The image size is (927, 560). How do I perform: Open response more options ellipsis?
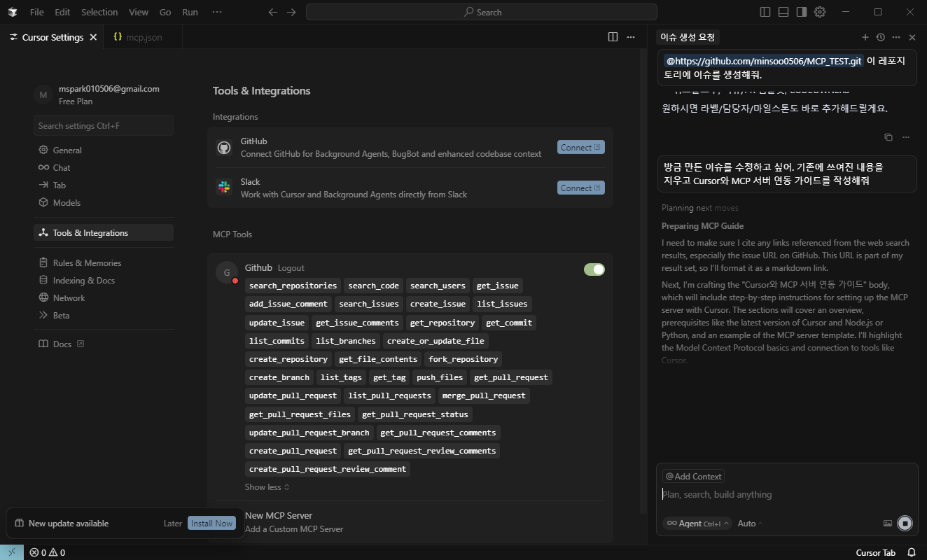(x=906, y=137)
